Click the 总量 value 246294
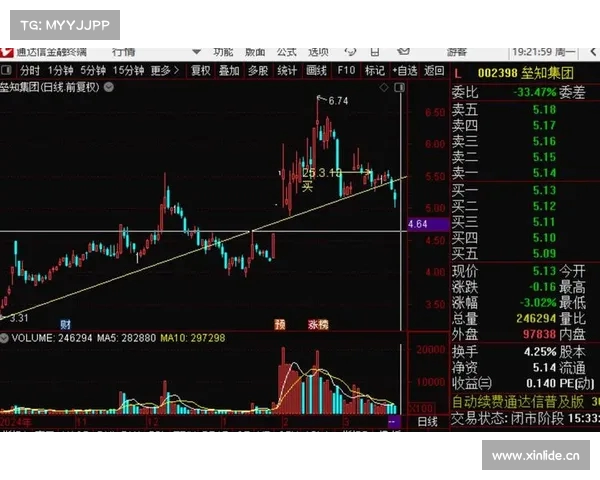Screen dimensions: 600x480 pyautogui.click(x=536, y=318)
